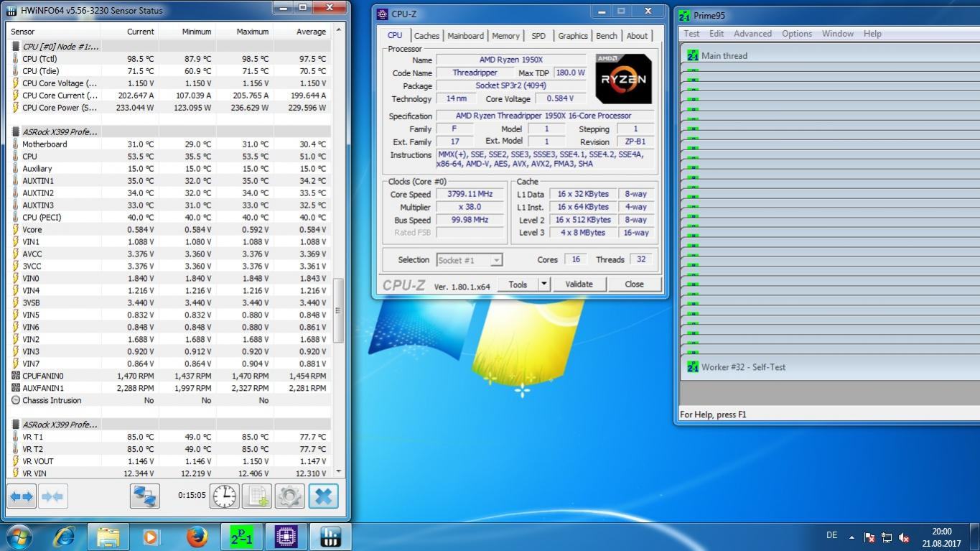The height and width of the screenshot is (551, 980).
Task: Switch to CPU-Z Mainboard tab
Action: pos(465,36)
